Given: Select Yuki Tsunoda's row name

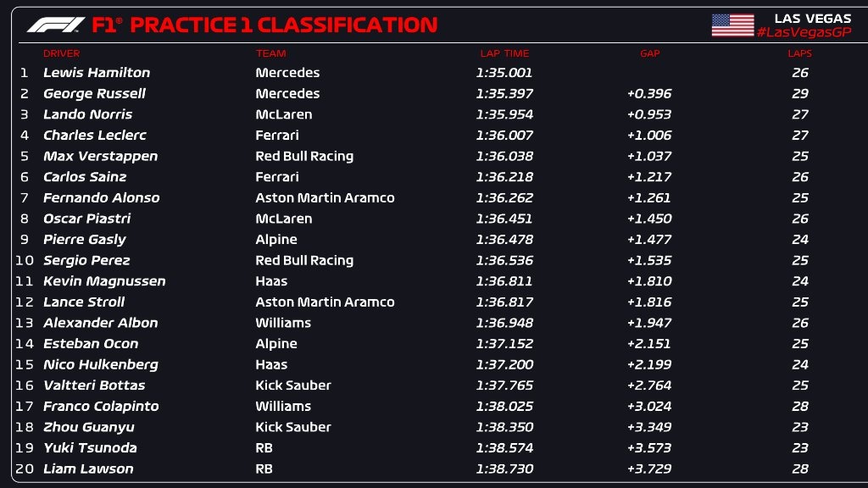Looking at the screenshot, I should click(90, 447).
